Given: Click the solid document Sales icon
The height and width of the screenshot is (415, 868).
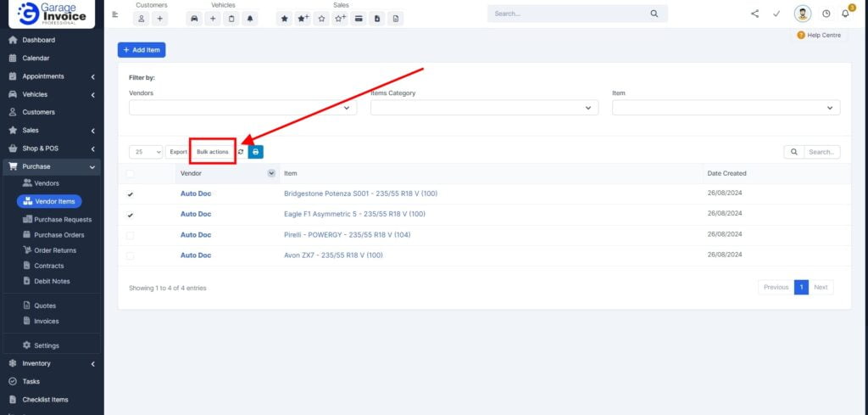Looking at the screenshot, I should pyautogui.click(x=377, y=19).
